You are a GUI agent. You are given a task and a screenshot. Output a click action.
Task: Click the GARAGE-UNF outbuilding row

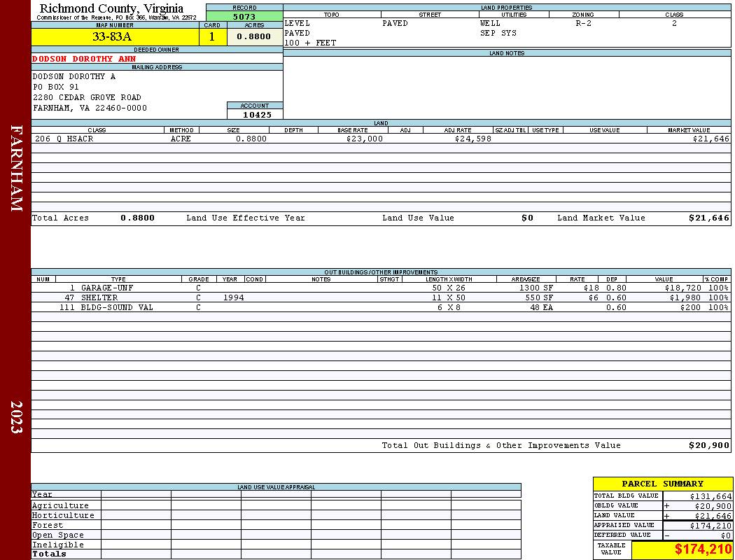click(x=381, y=288)
